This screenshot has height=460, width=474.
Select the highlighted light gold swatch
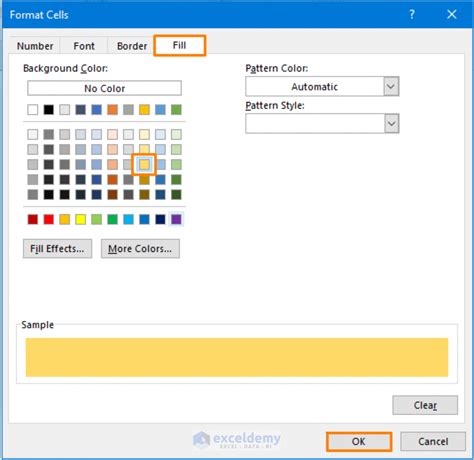tap(144, 164)
